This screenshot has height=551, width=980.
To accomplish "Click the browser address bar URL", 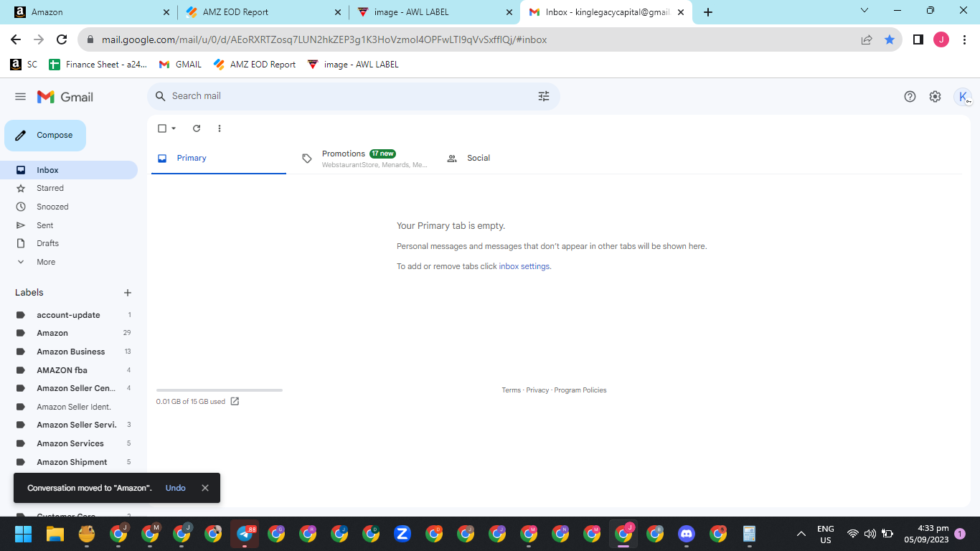I will pyautogui.click(x=324, y=40).
